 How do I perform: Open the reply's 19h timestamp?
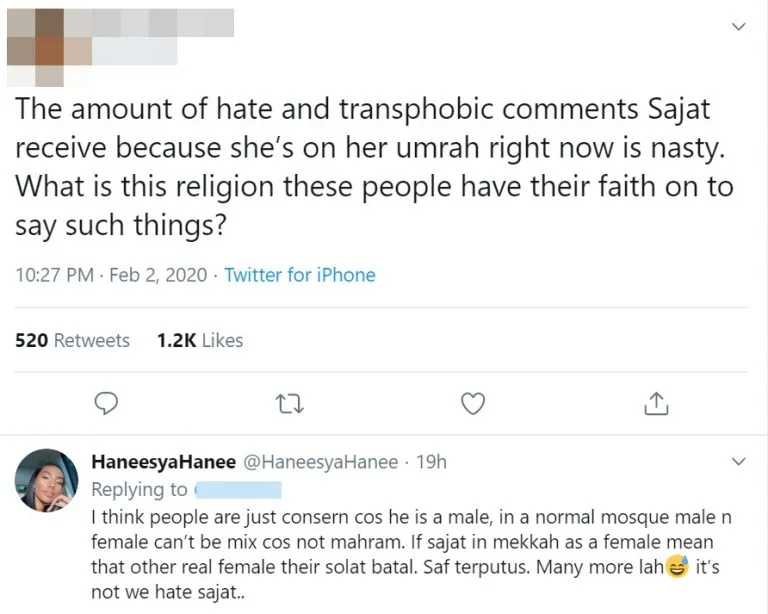click(432, 462)
